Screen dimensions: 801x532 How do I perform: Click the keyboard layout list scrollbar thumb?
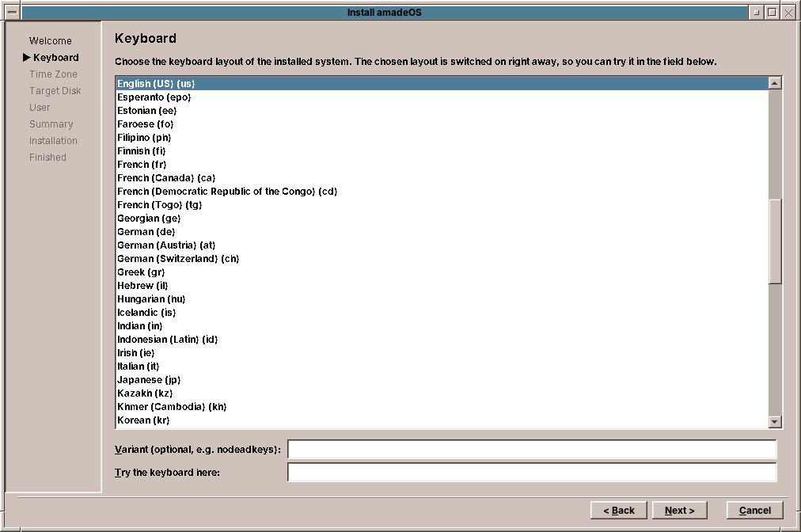[775, 241]
